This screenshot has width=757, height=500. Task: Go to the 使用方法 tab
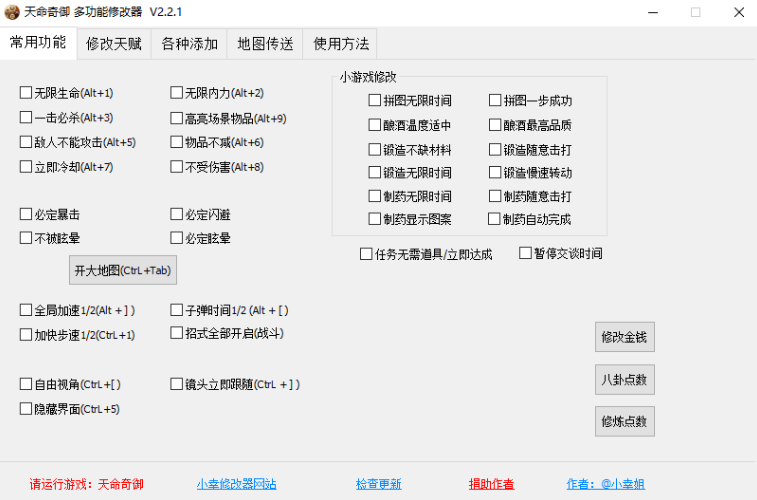[341, 44]
